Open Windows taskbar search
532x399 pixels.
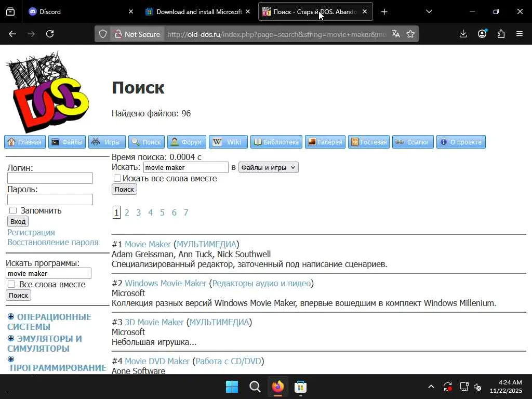click(255, 387)
